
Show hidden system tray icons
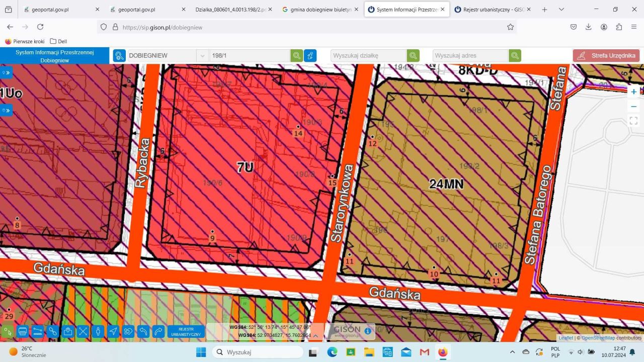click(512, 352)
